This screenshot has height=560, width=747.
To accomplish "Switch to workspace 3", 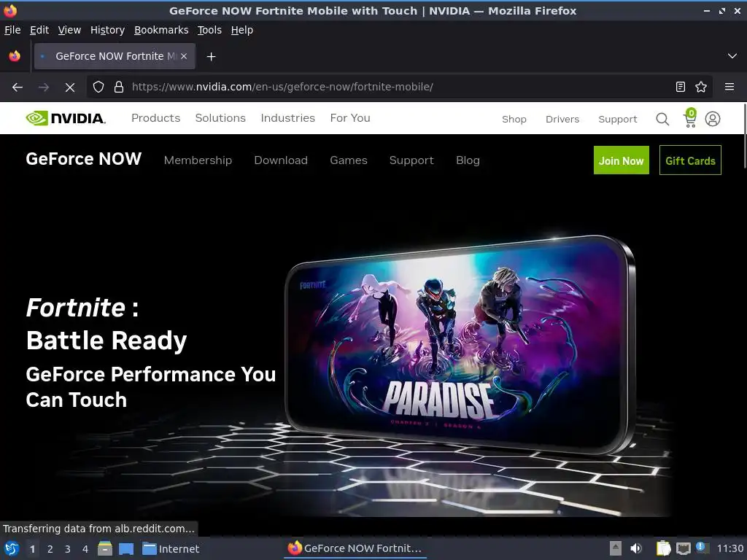I will (68, 549).
